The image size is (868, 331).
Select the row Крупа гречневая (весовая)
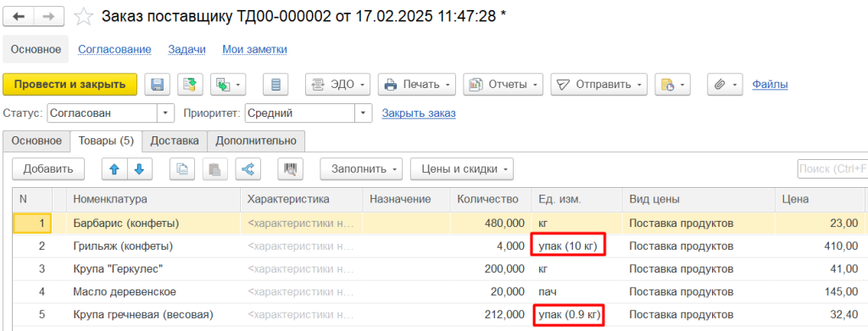[438, 315]
